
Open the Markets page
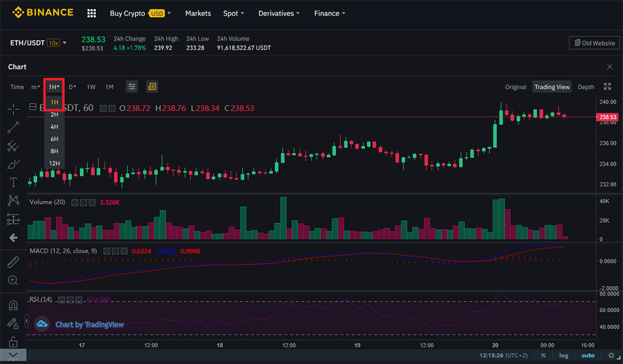tap(198, 13)
